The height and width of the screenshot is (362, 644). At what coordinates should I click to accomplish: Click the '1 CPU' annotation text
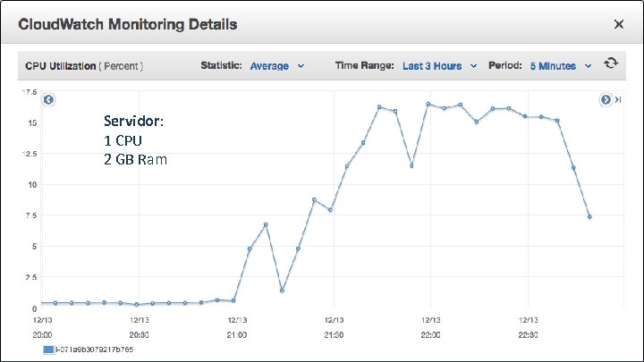pyautogui.click(x=123, y=140)
